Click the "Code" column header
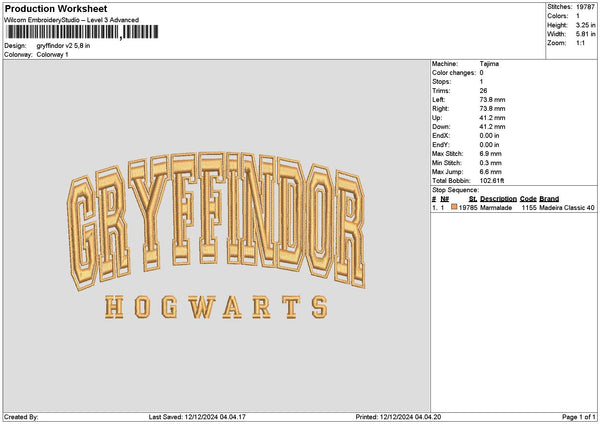Viewport: 600px width, 424px height. click(528, 199)
